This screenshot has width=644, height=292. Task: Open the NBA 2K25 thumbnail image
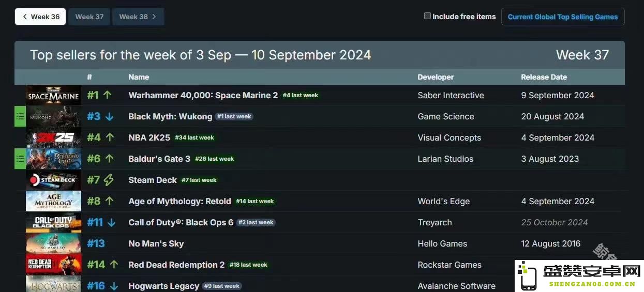point(53,138)
